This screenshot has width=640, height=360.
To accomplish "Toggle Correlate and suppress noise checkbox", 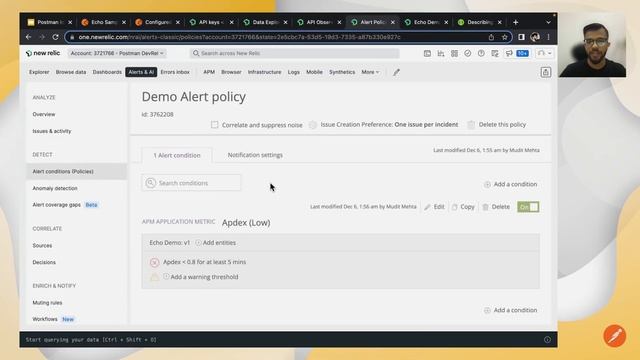I will pyautogui.click(x=215, y=124).
